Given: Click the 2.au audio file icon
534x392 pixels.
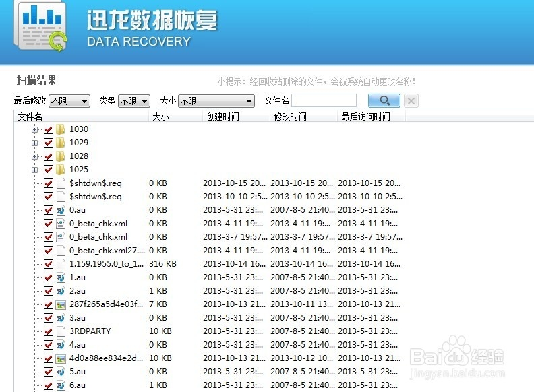Looking at the screenshot, I should tap(61, 291).
